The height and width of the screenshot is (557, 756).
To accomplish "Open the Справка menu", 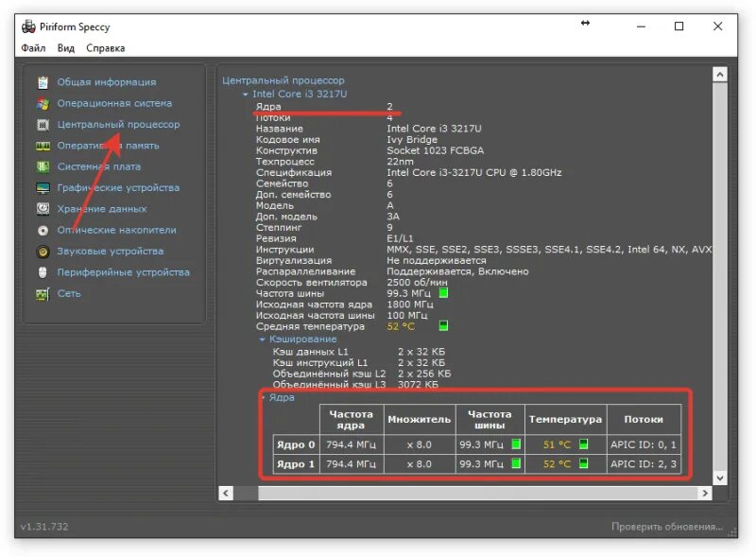I will click(x=106, y=48).
